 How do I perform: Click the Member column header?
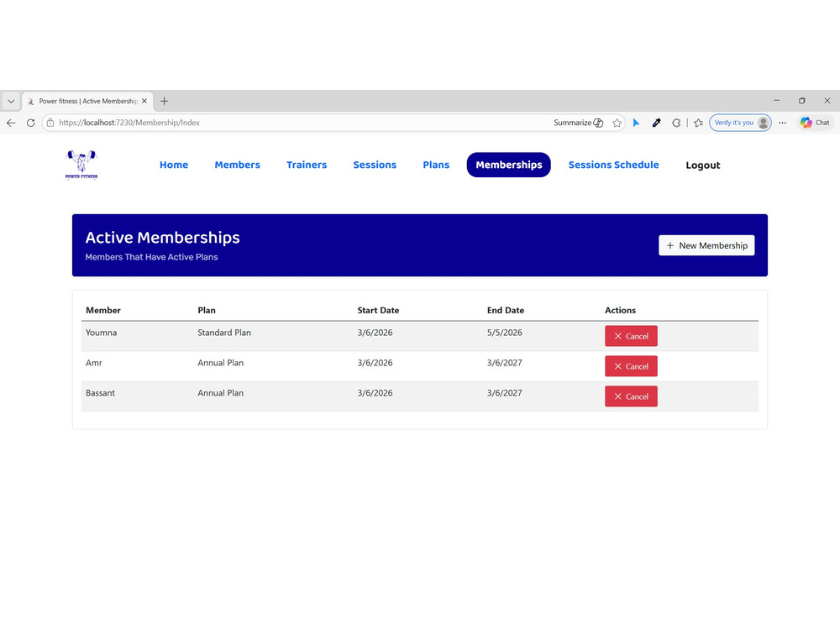103,310
